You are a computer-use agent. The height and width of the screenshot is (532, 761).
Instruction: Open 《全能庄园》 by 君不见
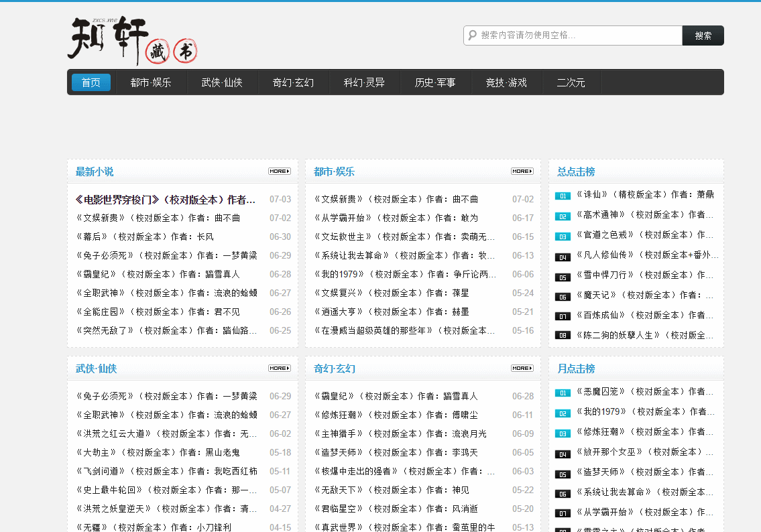pyautogui.click(x=158, y=312)
